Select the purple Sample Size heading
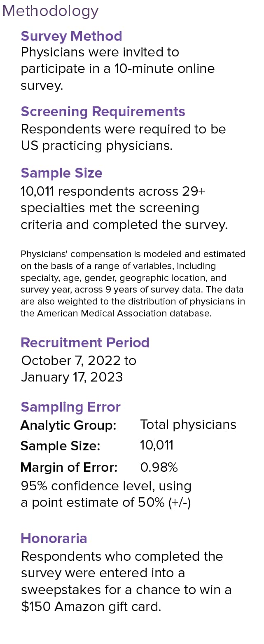This screenshot has width=264, height=644. coord(61,173)
